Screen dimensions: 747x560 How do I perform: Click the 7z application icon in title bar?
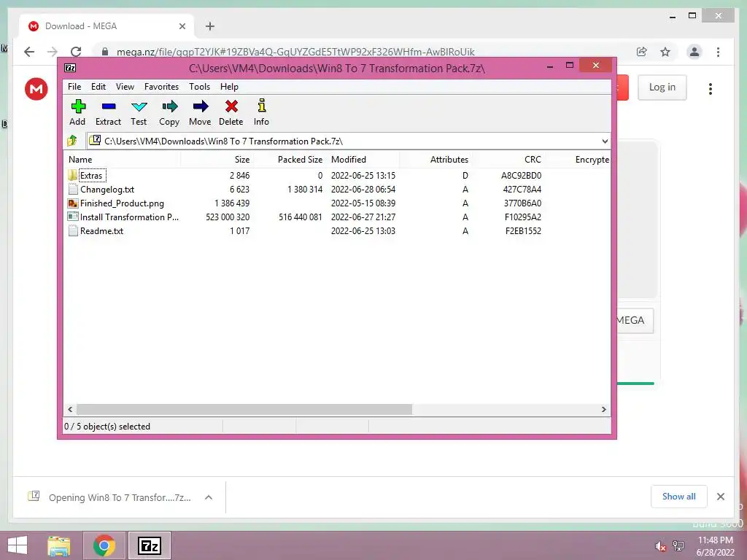[70, 68]
